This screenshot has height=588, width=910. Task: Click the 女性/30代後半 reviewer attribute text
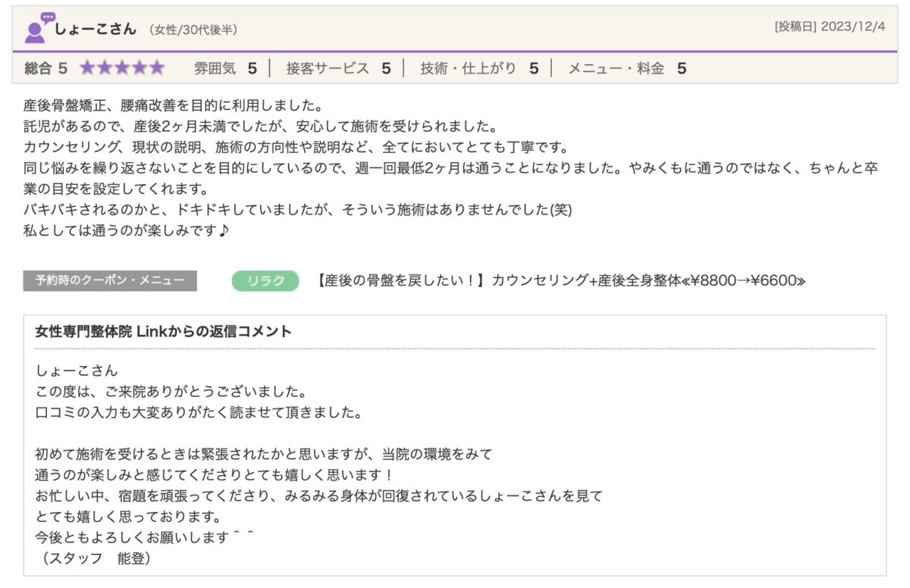(193, 30)
